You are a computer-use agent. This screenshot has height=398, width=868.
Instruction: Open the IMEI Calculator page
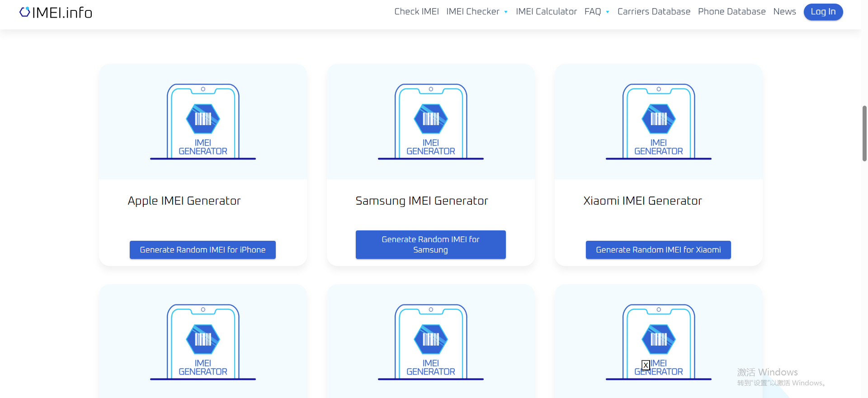coord(546,12)
